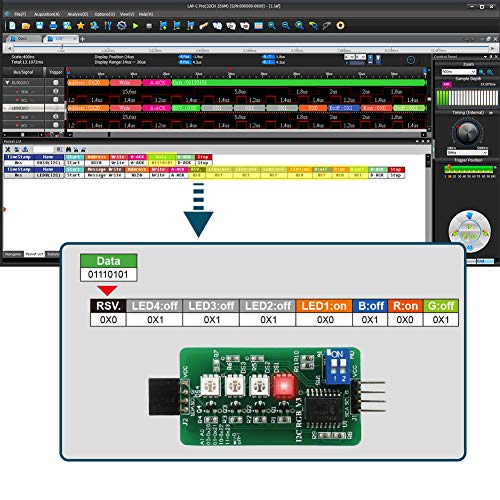Image resolution: width=500 pixels, height=500 pixels.
Task: Click the New file icon in toolbar
Action: [x=12, y=25]
